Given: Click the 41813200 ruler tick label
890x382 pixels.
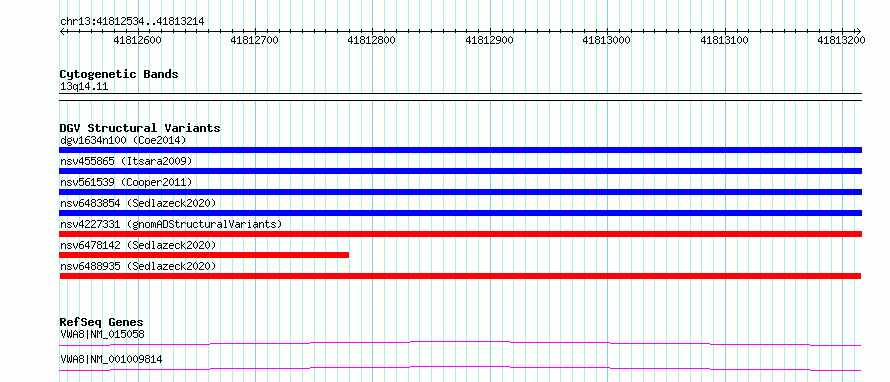Looking at the screenshot, I should coord(841,40).
